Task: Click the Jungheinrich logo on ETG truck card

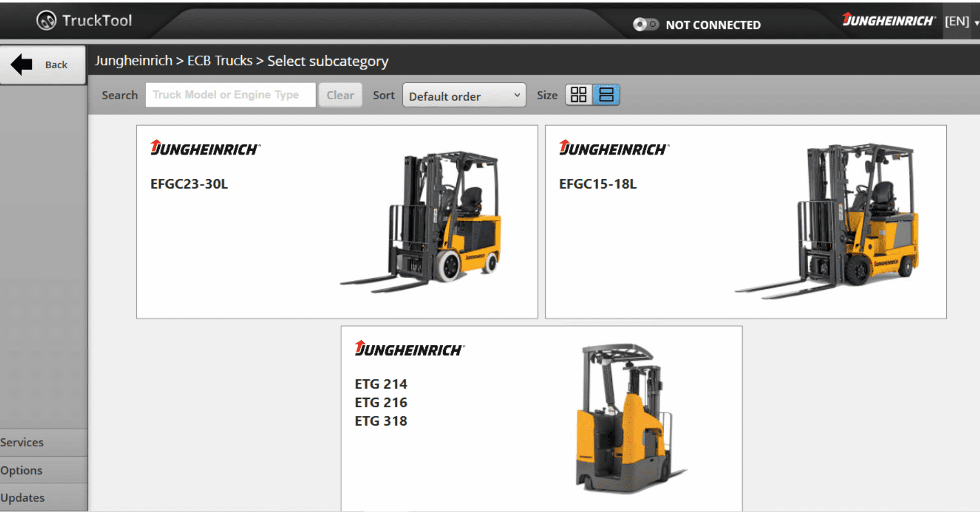Action: tap(409, 349)
